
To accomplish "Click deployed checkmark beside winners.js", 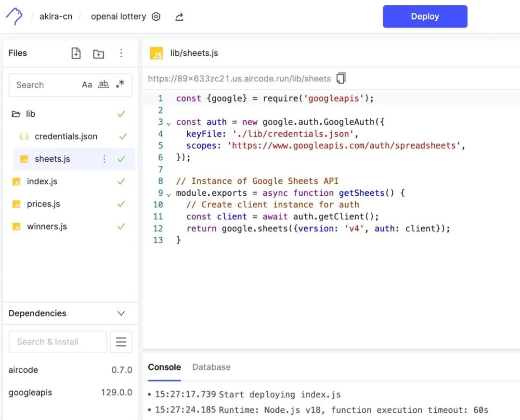I will click(x=121, y=227).
